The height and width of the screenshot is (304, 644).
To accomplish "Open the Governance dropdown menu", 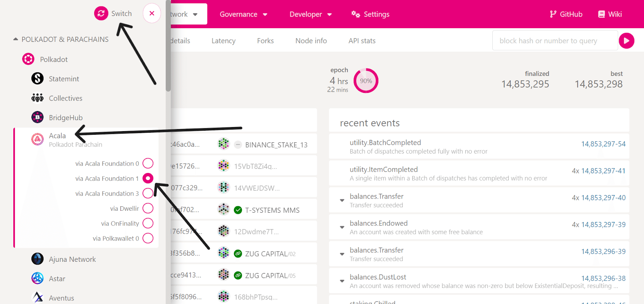I will pos(244,14).
